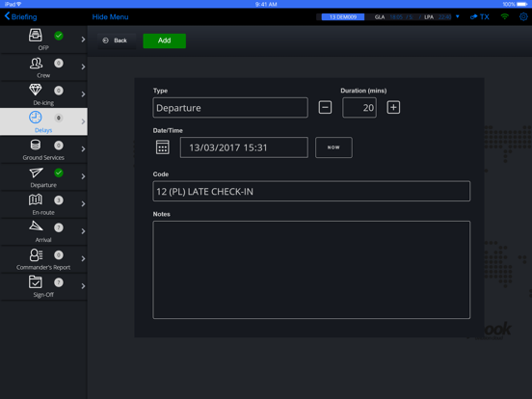Open the OFP tray icon section
The height and width of the screenshot is (399, 532).
pos(36,35)
